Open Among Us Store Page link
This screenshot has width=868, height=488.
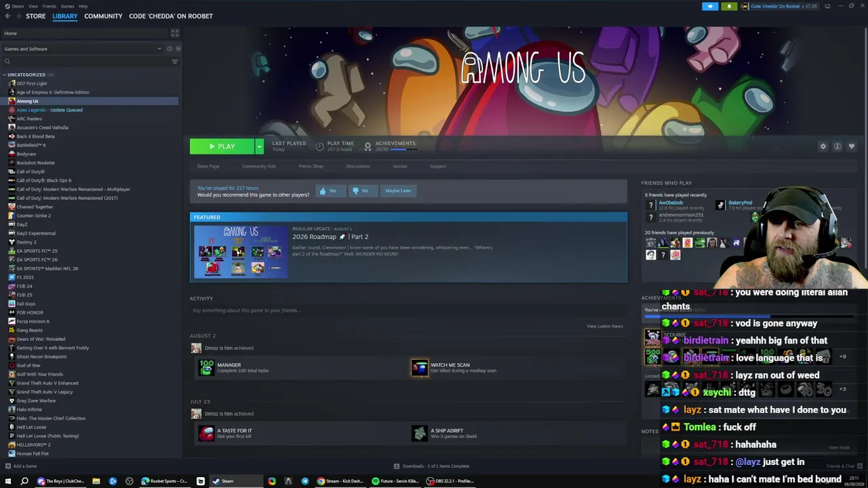click(x=208, y=166)
